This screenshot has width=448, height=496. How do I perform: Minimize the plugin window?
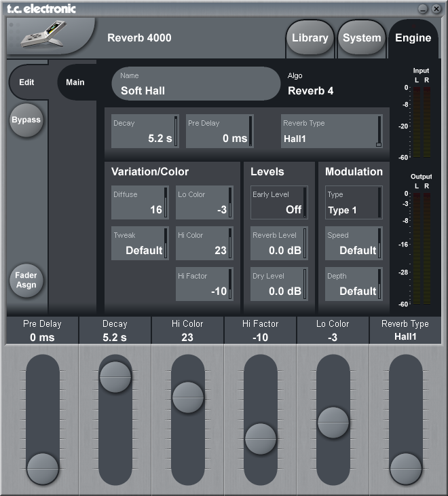[x=423, y=9]
